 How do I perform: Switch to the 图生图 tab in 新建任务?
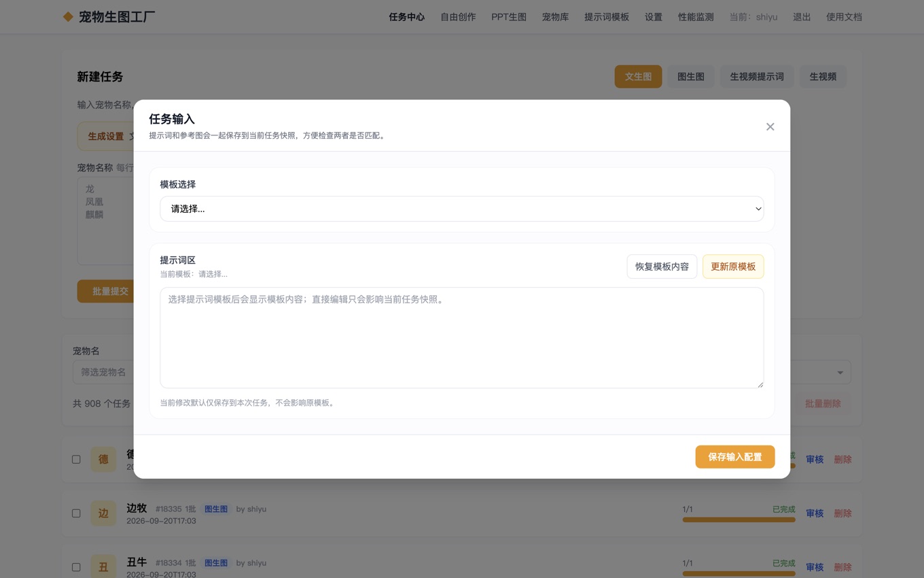[691, 77]
